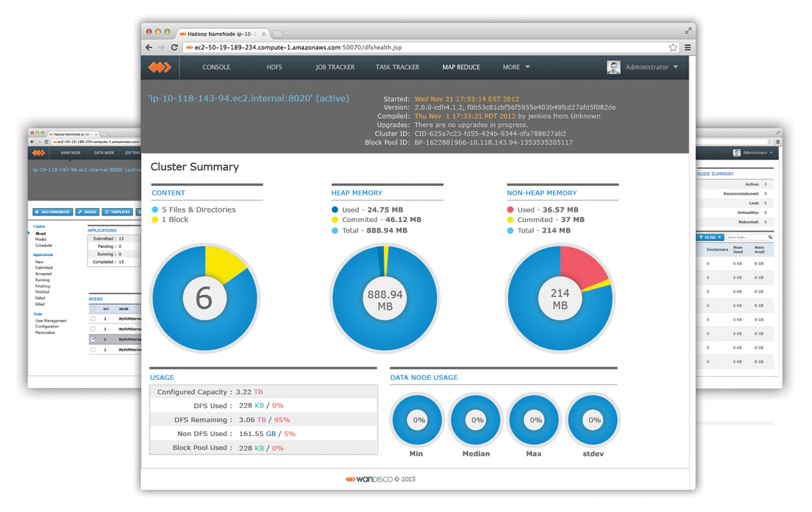Click the ADD KVMSERVER button
The width and height of the screenshot is (812, 512).
coord(52,212)
